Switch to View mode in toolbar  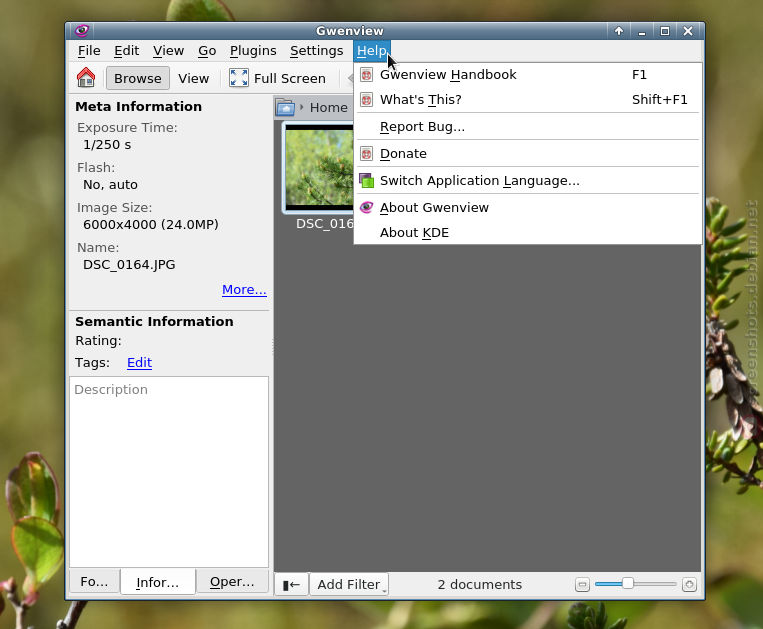click(193, 78)
